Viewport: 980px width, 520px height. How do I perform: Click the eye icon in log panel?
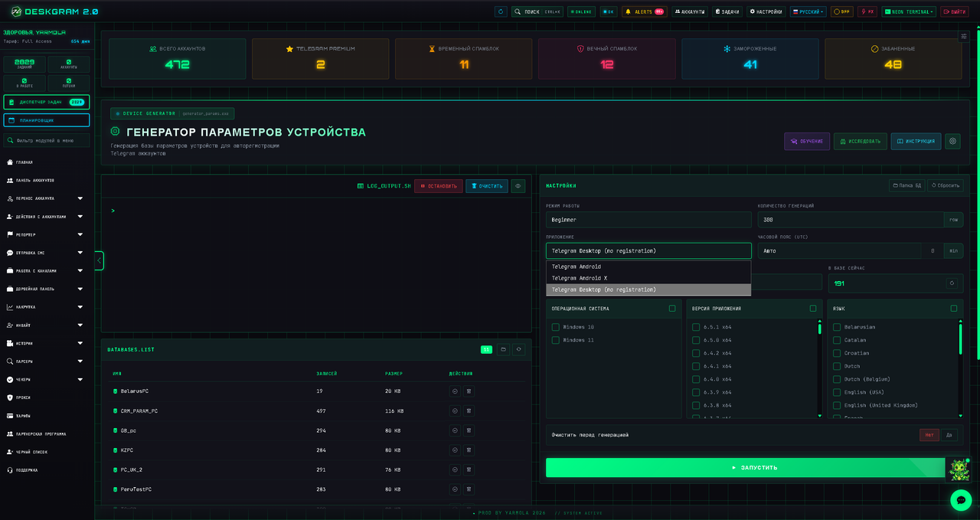pyautogui.click(x=518, y=185)
